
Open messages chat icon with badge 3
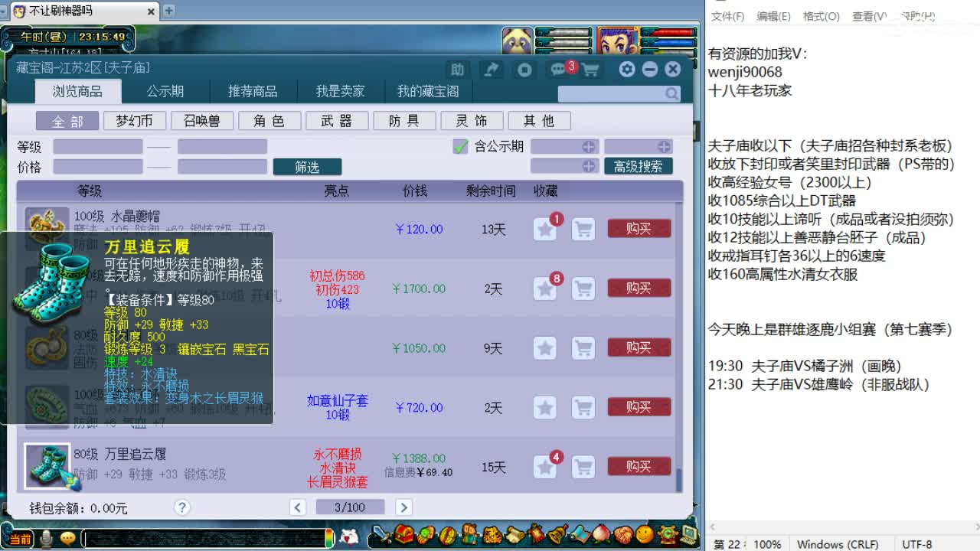[x=558, y=70]
